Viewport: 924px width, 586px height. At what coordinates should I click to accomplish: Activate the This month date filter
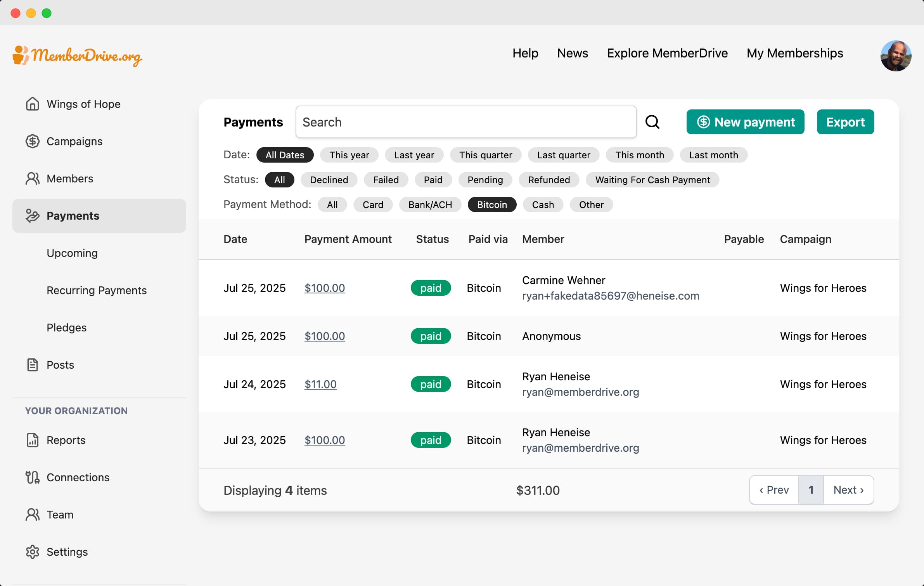(639, 155)
